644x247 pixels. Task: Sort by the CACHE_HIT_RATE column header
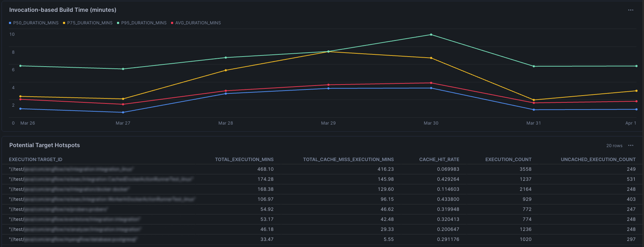point(439,160)
